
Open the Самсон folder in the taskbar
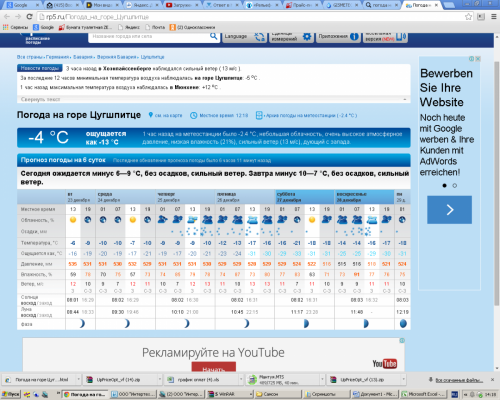(x=278, y=394)
